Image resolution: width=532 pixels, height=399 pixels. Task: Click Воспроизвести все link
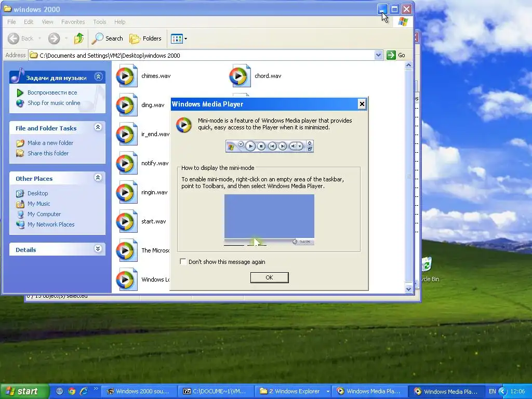click(x=52, y=92)
